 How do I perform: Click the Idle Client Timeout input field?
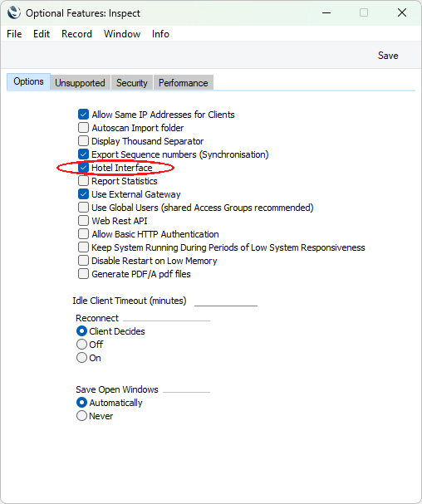coord(226,301)
